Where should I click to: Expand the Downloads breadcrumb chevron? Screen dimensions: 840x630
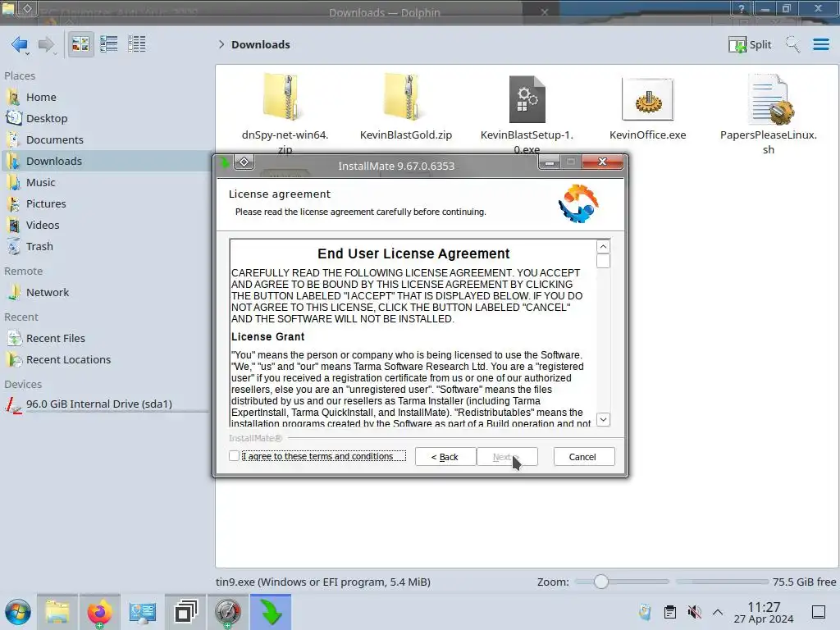(x=221, y=44)
